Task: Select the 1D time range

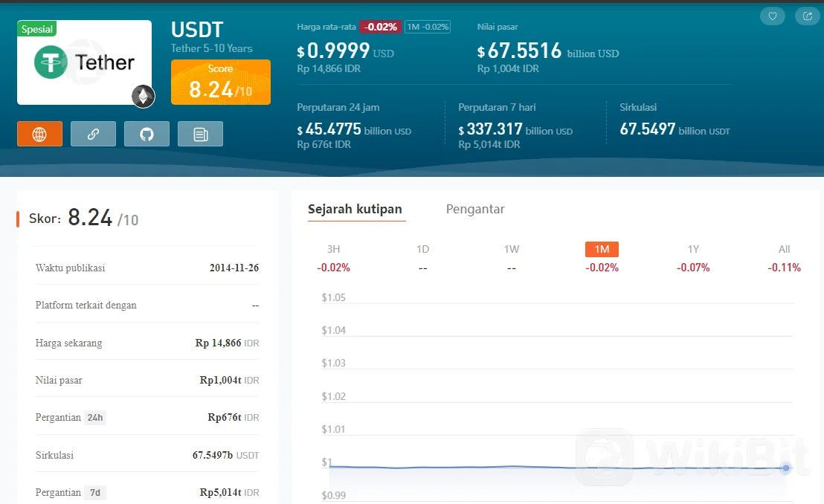Action: 422,249
